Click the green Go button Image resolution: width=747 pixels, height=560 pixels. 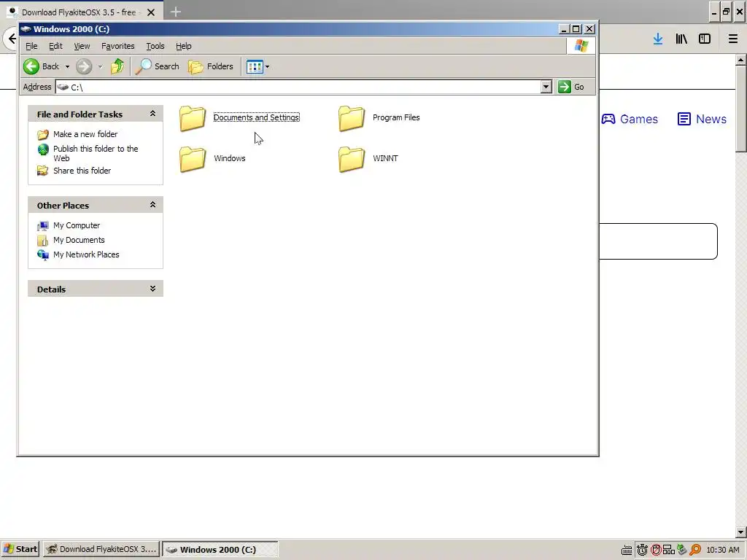click(x=572, y=87)
